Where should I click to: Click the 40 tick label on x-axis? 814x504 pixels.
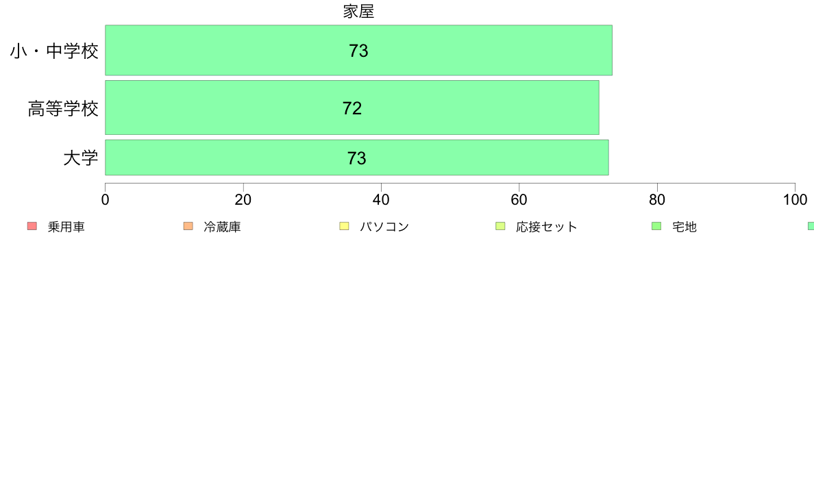(x=381, y=200)
